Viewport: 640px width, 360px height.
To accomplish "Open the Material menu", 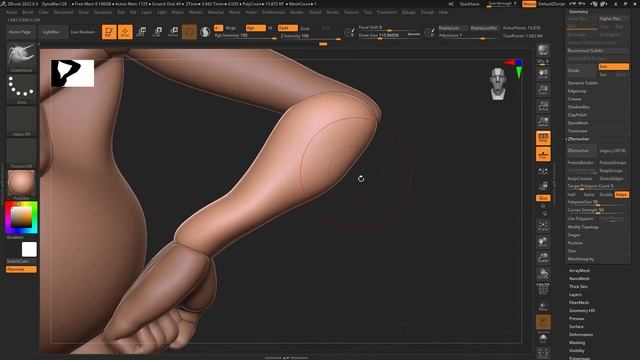I will 216,12.
